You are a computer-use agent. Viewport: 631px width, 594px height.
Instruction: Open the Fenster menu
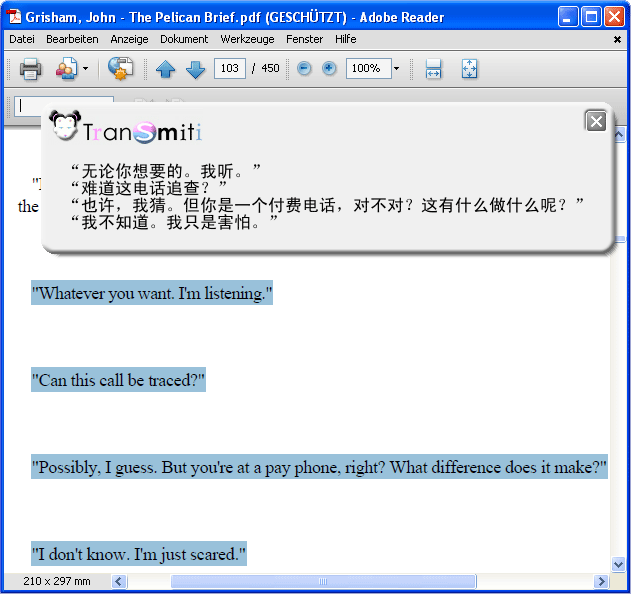tap(305, 39)
